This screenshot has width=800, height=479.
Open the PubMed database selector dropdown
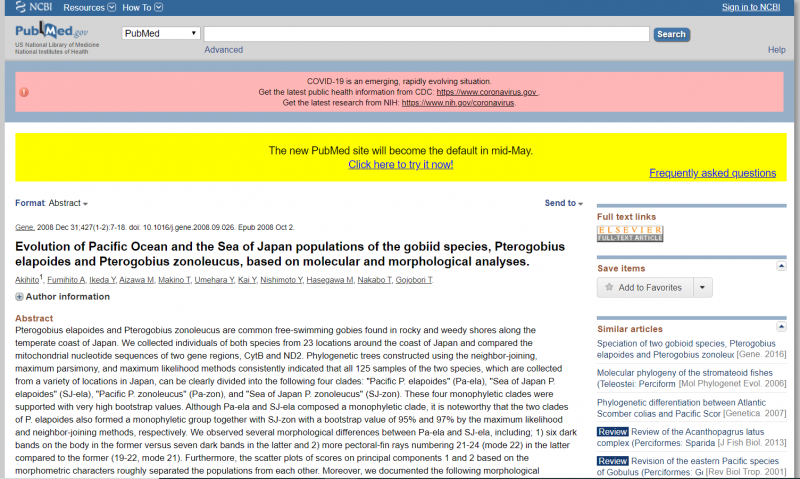(x=160, y=34)
